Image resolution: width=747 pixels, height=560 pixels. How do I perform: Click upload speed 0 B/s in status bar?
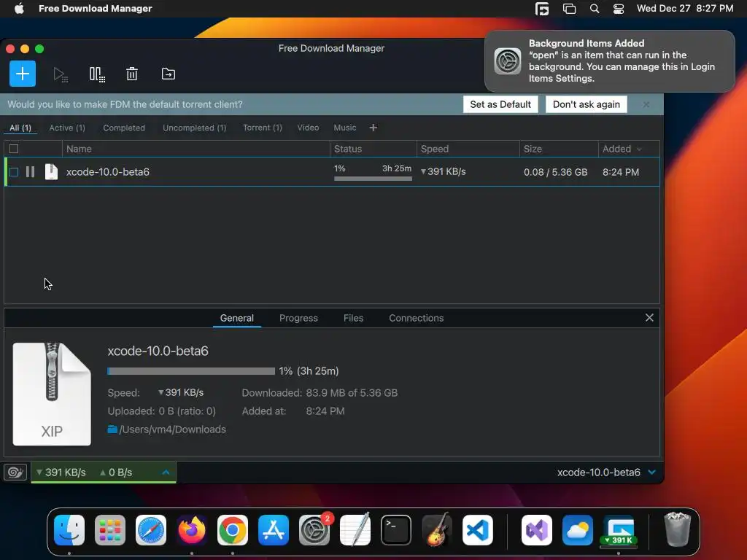point(116,472)
